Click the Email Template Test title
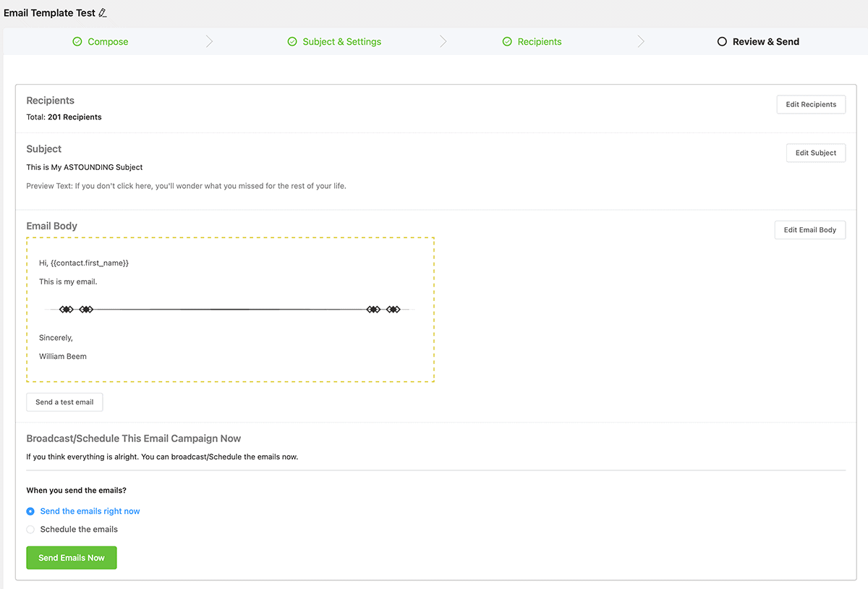Screen dimensions: 868x589 49,13
